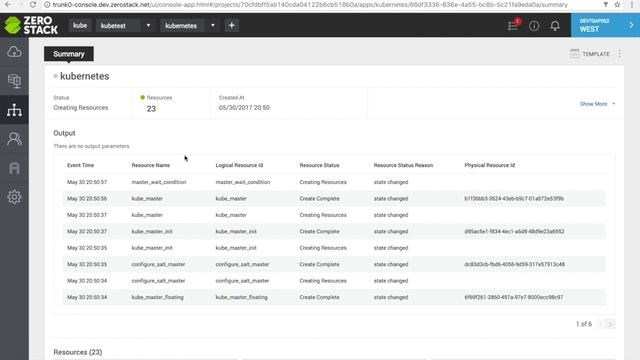Viewport: 640px width, 360px height.
Task: Click the Created At date 05/30/2017 20:50
Action: click(244, 108)
